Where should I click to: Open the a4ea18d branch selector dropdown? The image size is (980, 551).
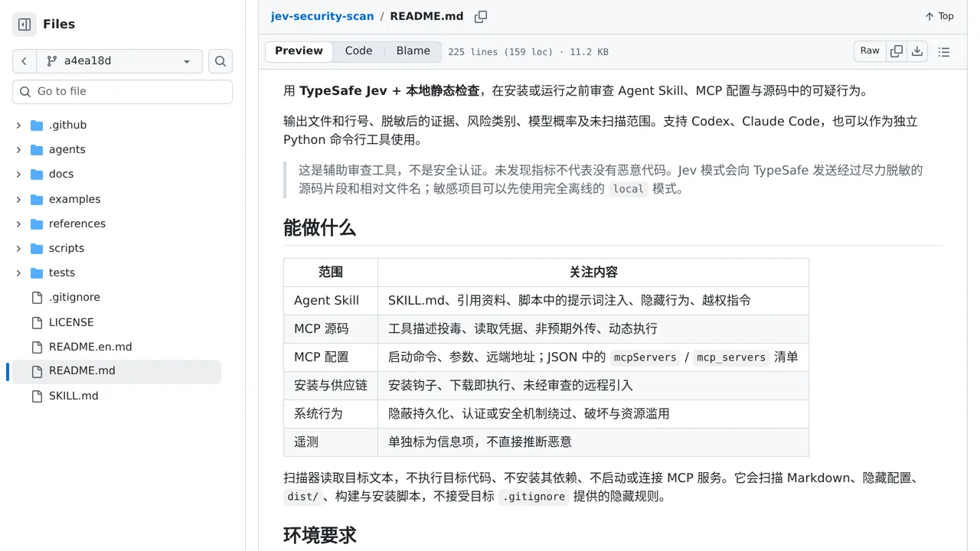point(119,61)
